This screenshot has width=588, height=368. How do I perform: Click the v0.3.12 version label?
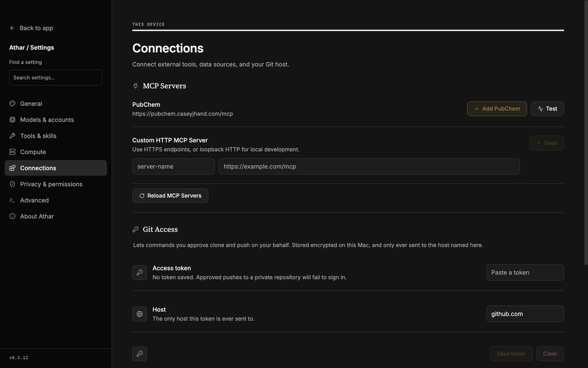19,358
